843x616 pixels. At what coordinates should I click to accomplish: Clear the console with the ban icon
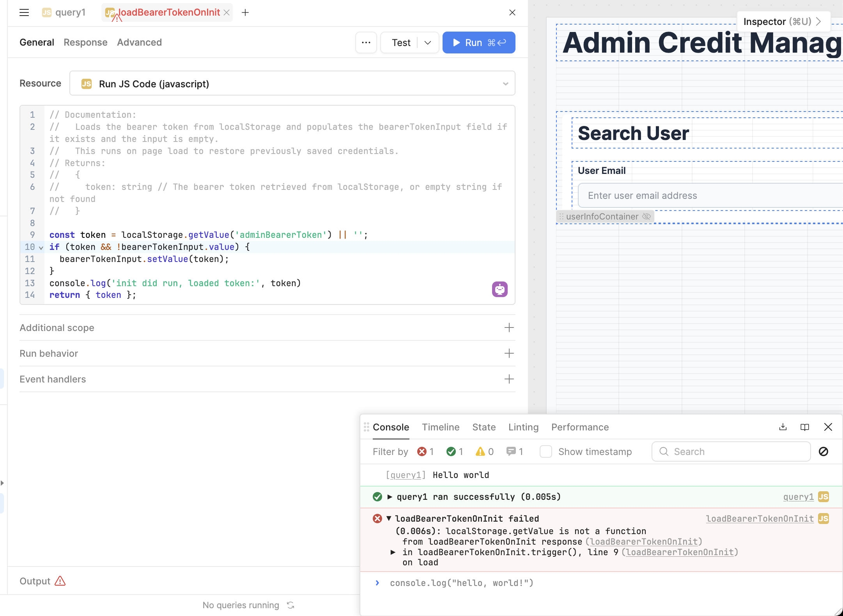coord(823,451)
